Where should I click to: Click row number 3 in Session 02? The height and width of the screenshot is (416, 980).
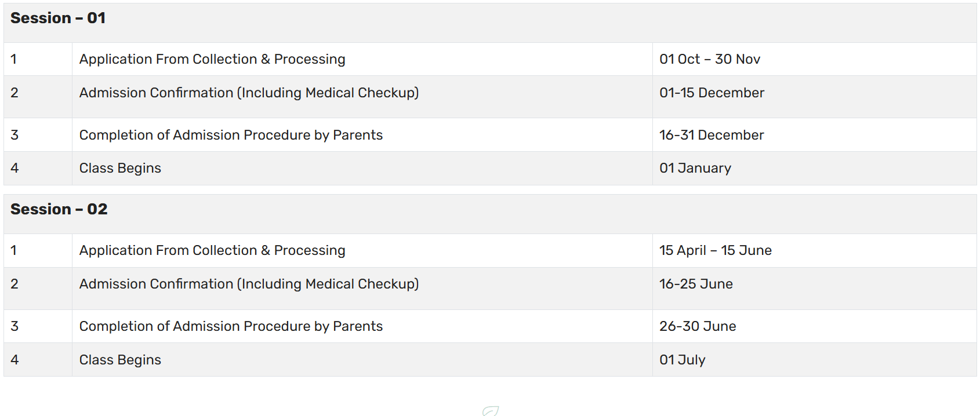[14, 327]
